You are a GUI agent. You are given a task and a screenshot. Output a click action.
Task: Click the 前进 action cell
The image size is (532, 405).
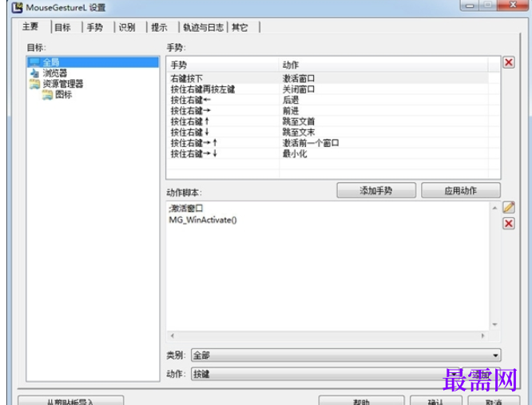[x=291, y=110]
